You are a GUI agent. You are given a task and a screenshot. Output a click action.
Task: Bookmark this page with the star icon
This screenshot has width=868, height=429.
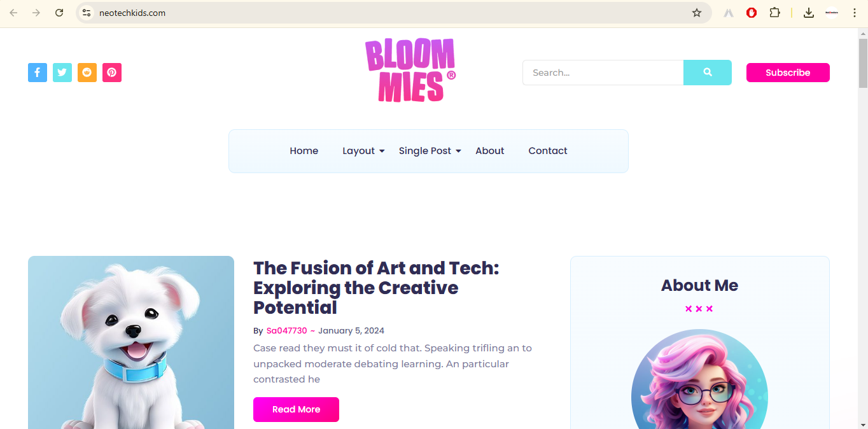[x=697, y=13]
